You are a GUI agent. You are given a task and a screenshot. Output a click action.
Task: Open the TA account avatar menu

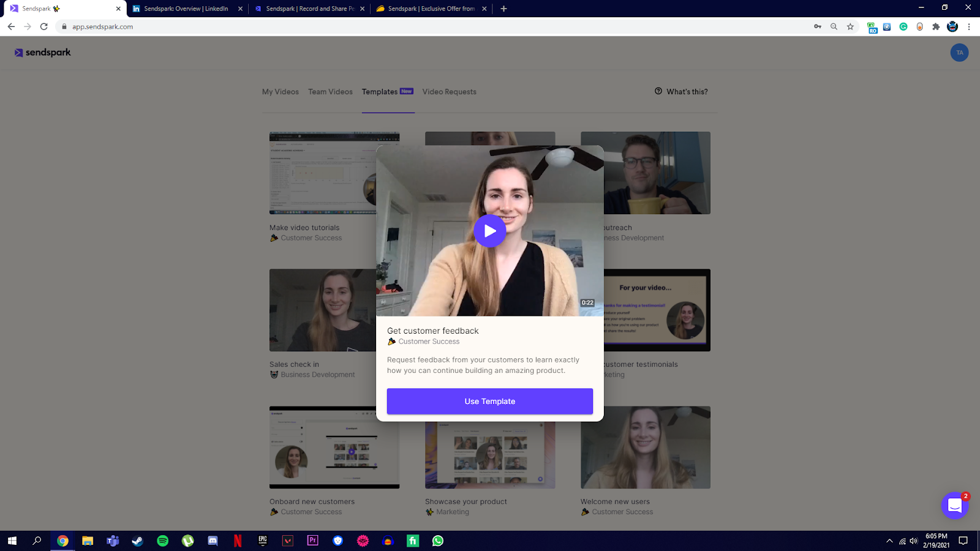pyautogui.click(x=959, y=53)
